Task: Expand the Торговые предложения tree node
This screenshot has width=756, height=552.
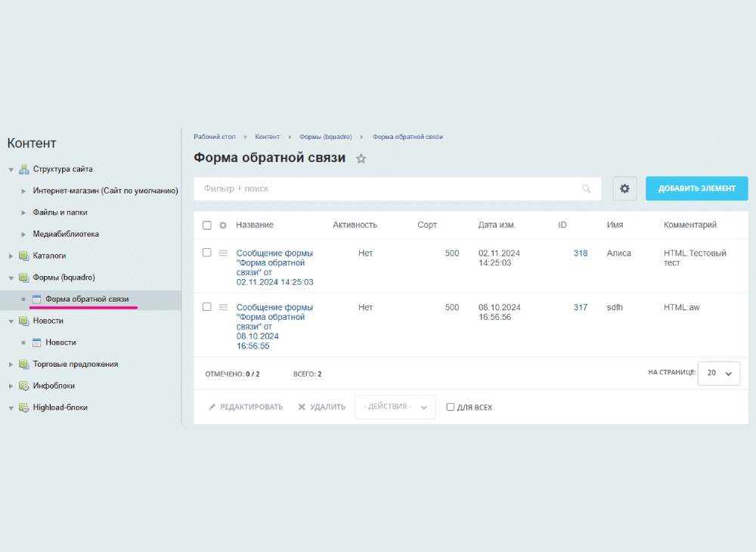Action: pyautogui.click(x=11, y=364)
